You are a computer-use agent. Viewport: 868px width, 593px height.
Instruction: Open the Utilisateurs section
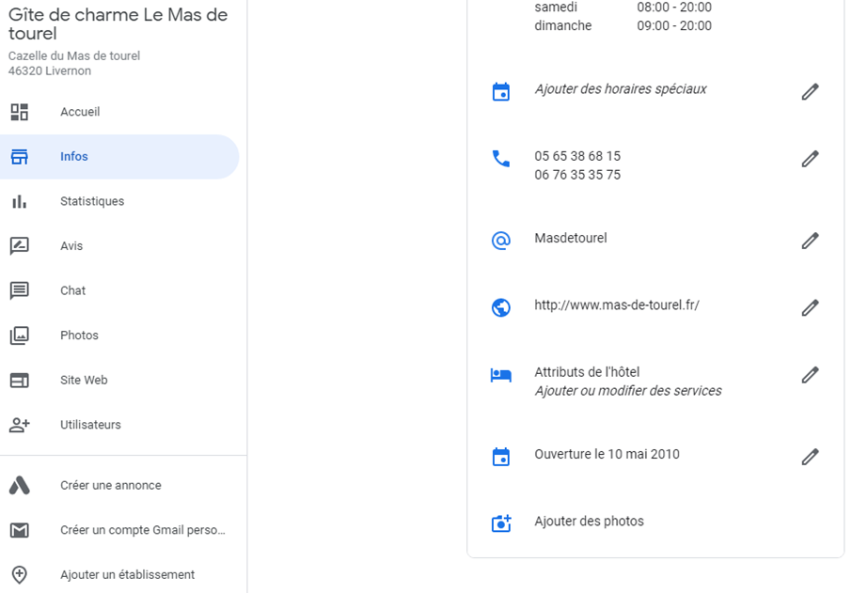pyautogui.click(x=119, y=425)
